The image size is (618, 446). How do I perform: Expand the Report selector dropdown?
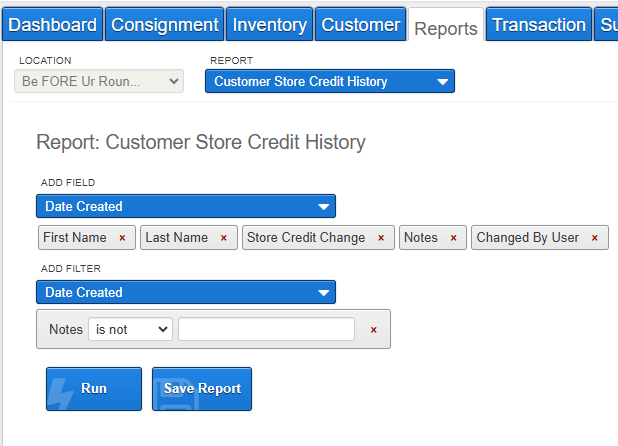click(330, 81)
